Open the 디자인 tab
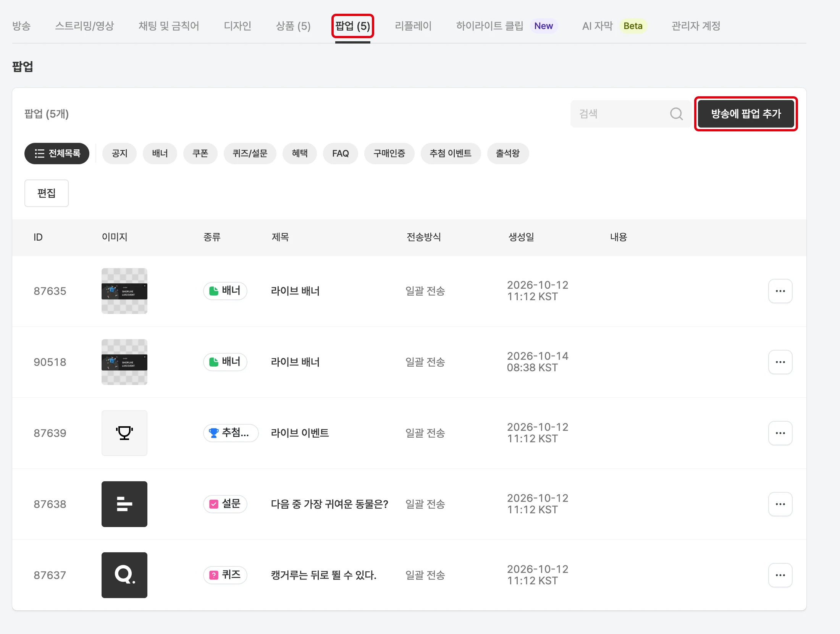This screenshot has width=840, height=634. click(237, 26)
